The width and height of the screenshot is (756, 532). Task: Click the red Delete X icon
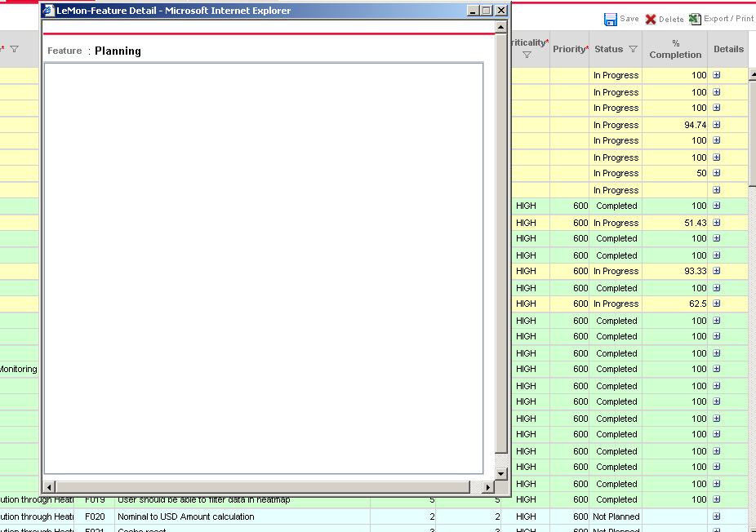(x=651, y=20)
